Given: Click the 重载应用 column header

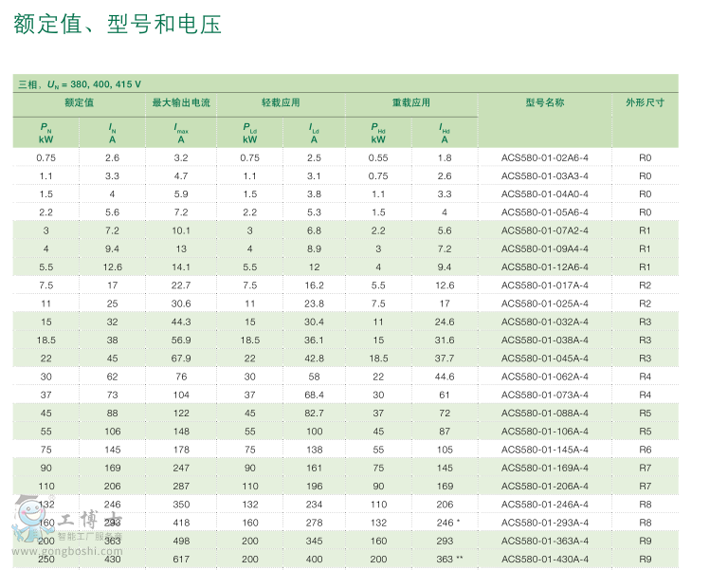Looking at the screenshot, I should coord(410,102).
